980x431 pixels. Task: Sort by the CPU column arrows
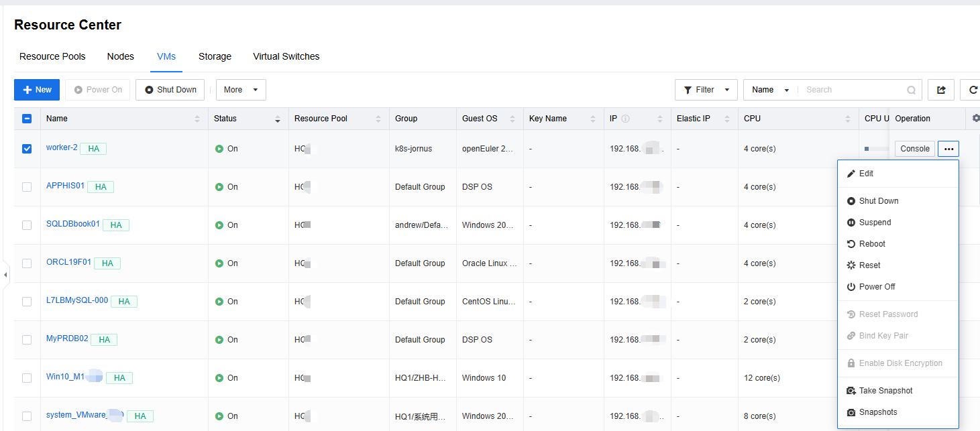tap(848, 119)
